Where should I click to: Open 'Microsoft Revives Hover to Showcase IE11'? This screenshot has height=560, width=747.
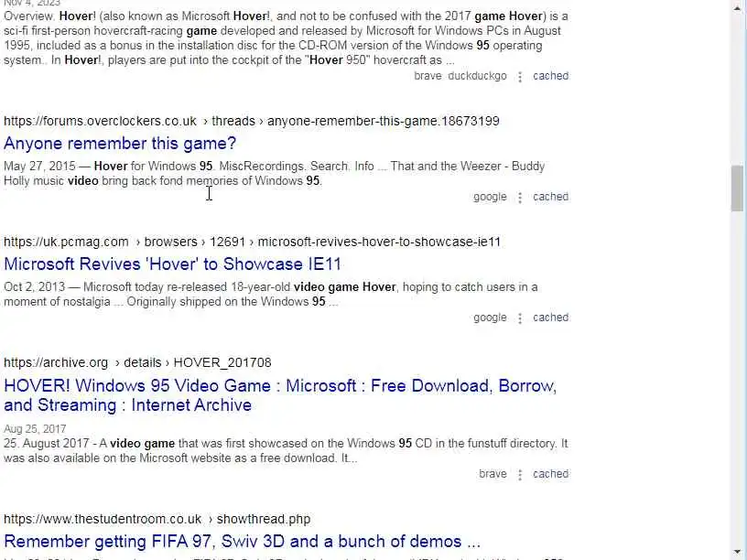point(172,264)
